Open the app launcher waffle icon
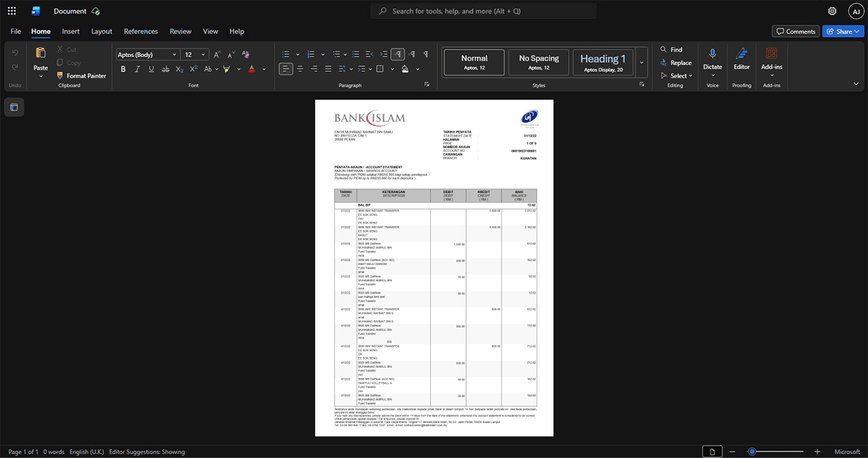The height and width of the screenshot is (458, 868). click(x=11, y=11)
